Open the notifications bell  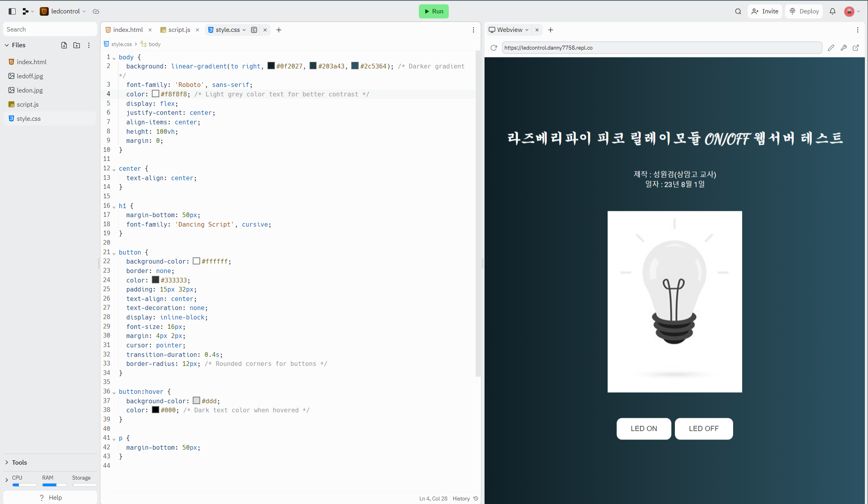point(833,11)
